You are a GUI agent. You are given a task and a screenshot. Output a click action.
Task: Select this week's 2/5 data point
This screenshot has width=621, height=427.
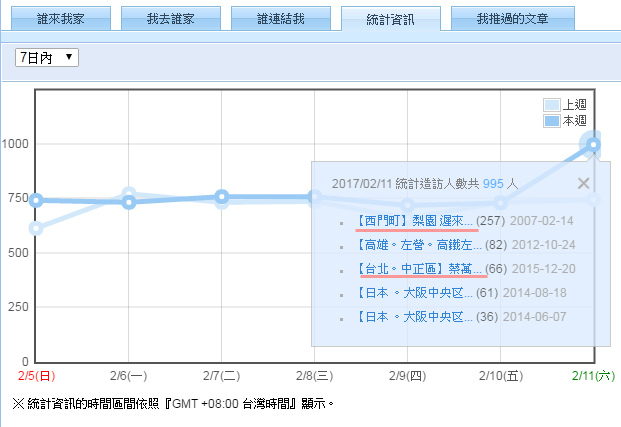click(x=36, y=200)
